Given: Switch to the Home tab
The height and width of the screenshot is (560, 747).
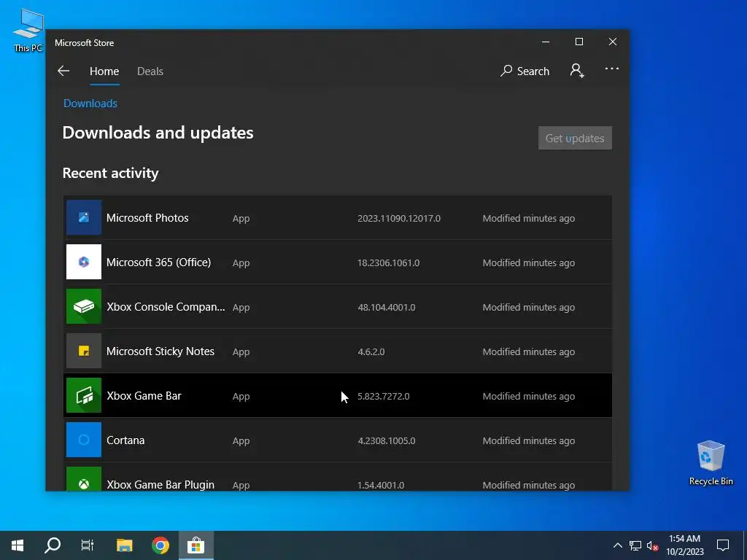Looking at the screenshot, I should click(x=104, y=71).
